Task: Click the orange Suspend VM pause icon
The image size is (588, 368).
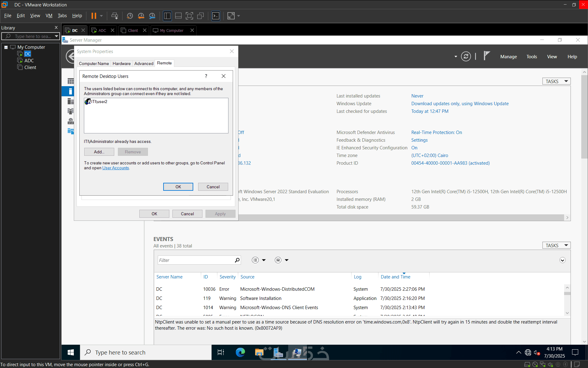Action: [94, 16]
